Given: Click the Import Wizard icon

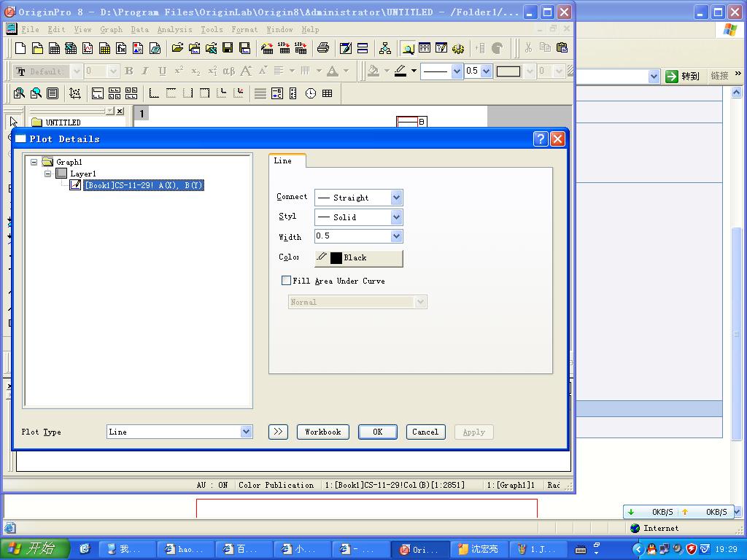Looking at the screenshot, I should point(267,48).
